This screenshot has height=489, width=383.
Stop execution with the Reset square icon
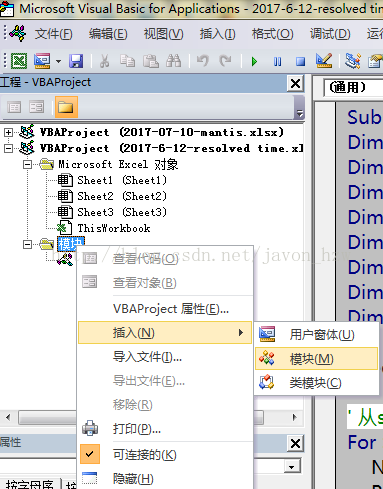[x=300, y=62]
